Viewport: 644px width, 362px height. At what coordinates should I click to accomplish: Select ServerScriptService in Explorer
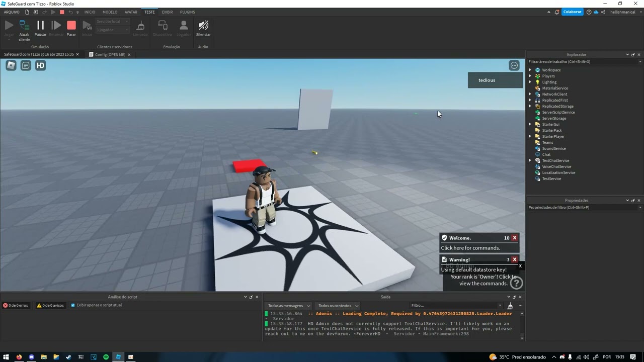pyautogui.click(x=558, y=112)
